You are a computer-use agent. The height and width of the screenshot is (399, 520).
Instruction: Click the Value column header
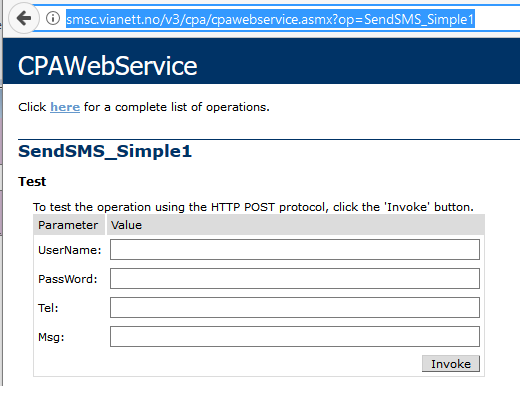126,225
